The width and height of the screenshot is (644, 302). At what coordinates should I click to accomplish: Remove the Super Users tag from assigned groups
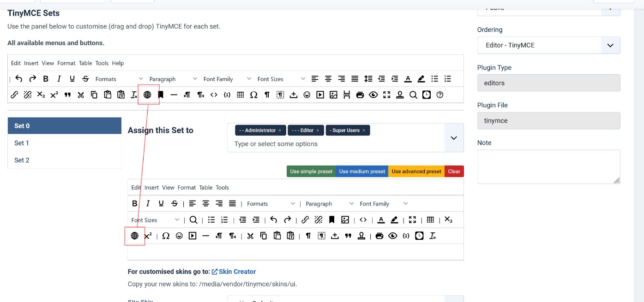(364, 130)
